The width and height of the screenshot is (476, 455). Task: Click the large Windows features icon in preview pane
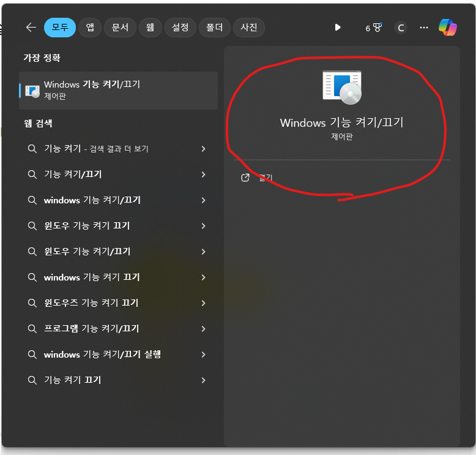342,88
